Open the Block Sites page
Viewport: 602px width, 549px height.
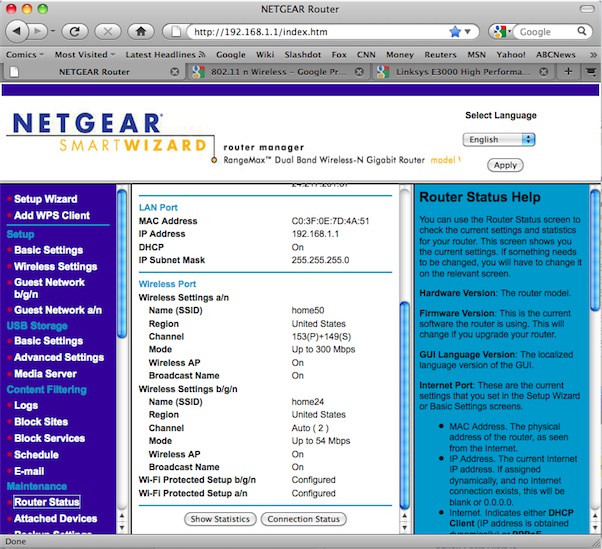point(41,422)
